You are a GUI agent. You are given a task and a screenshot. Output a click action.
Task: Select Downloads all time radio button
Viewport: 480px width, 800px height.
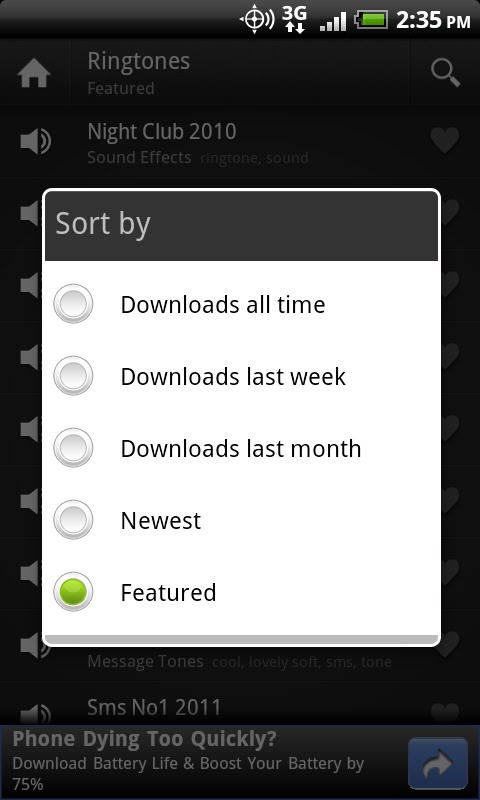(x=73, y=304)
